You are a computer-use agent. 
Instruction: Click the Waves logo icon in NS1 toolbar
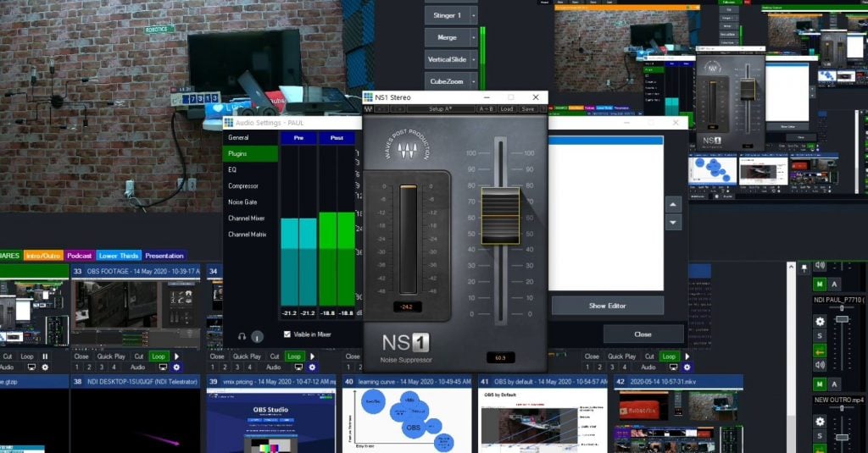368,109
